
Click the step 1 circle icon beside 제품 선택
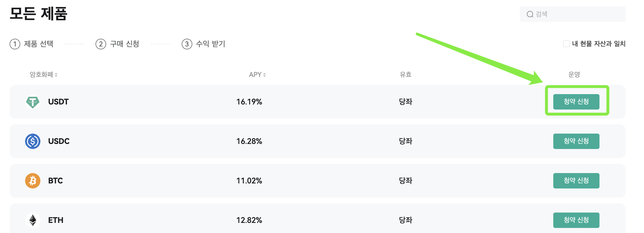(14, 44)
